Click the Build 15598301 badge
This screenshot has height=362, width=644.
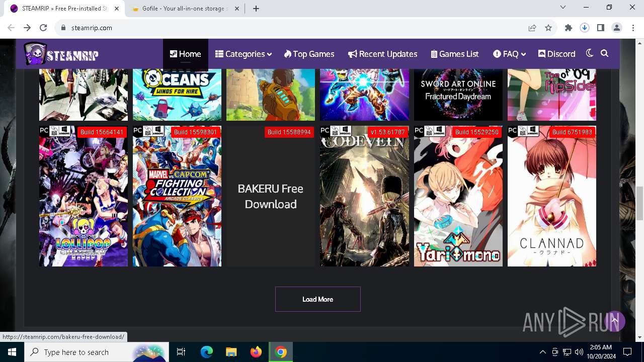pyautogui.click(x=195, y=132)
